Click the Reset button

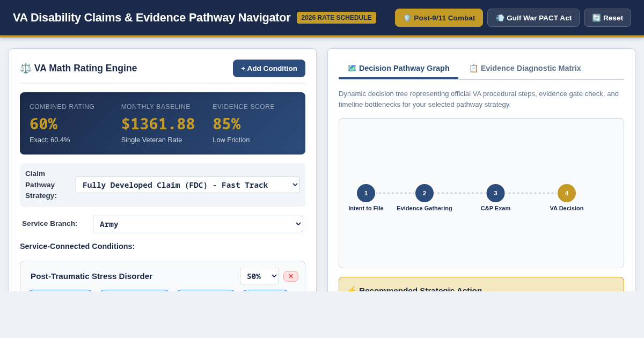[608, 18]
